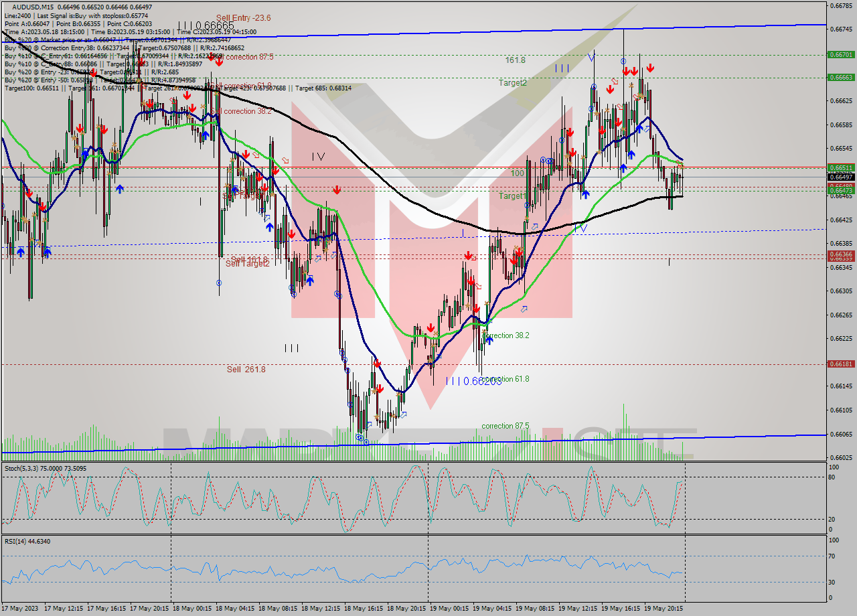Click the blue arrow below the 'correction 38.2' green text

489,340
